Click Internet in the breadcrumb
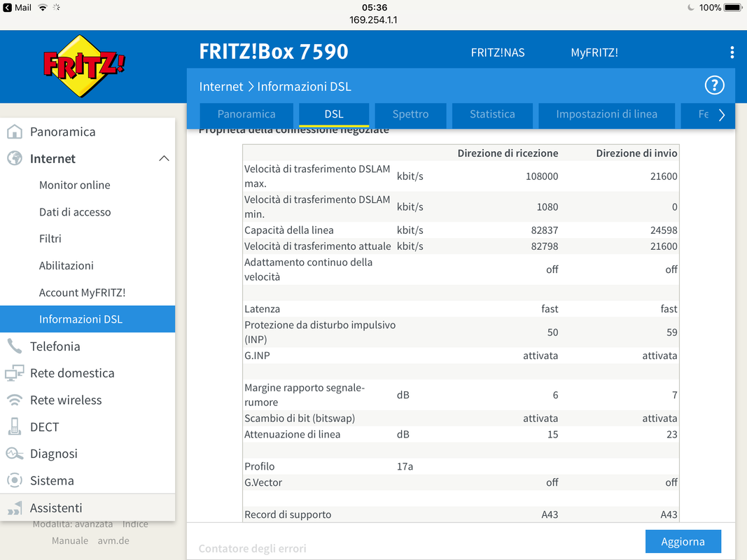Viewport: 747px width, 560px height. [221, 87]
